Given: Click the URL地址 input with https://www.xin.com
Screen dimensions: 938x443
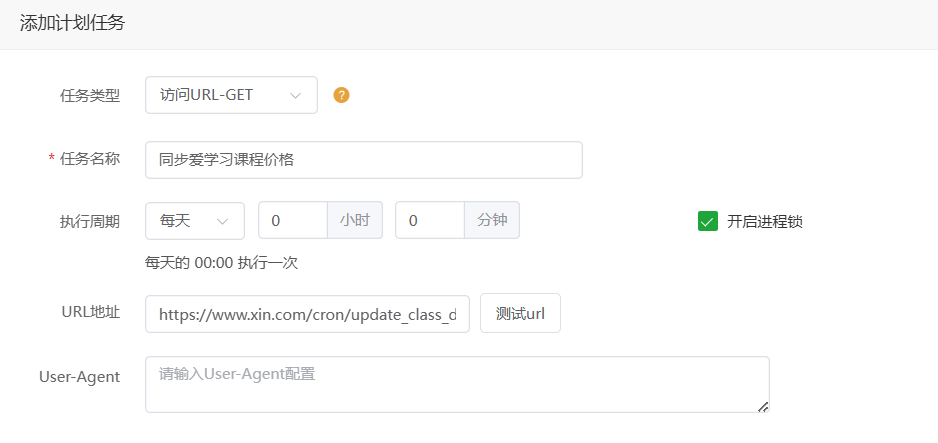Looking at the screenshot, I should click(307, 313).
